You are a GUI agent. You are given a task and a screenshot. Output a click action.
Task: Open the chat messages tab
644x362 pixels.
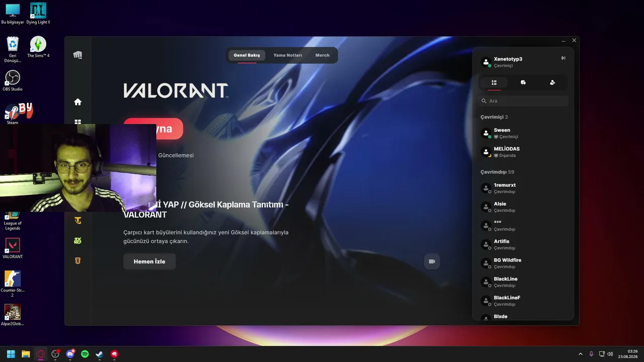(x=523, y=82)
